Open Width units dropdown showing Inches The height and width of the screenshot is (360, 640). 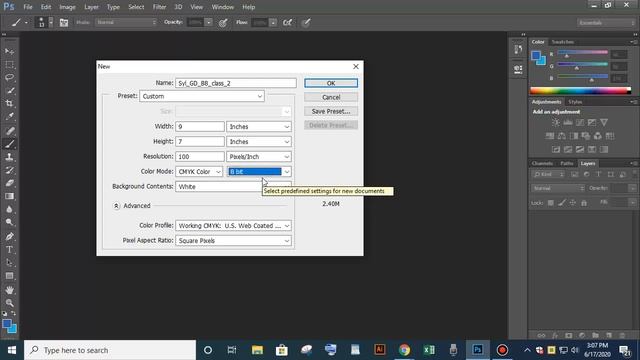tap(259, 127)
